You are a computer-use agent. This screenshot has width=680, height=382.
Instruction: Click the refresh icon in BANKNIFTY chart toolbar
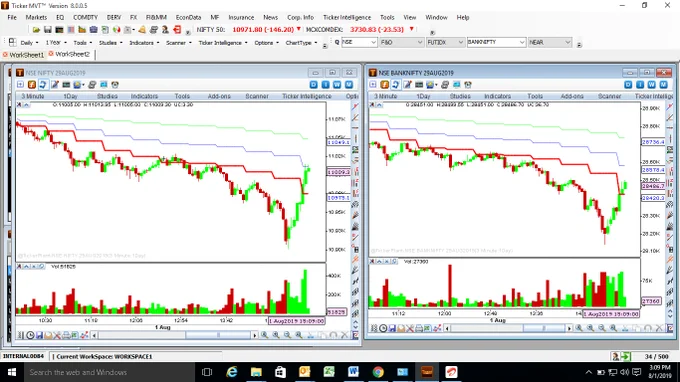(x=396, y=85)
